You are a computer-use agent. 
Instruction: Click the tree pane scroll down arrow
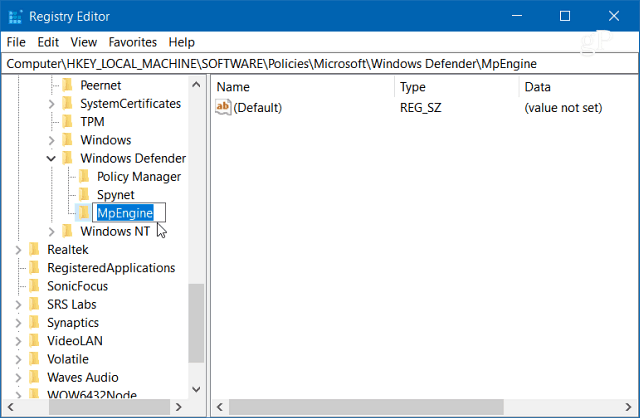pyautogui.click(x=196, y=389)
